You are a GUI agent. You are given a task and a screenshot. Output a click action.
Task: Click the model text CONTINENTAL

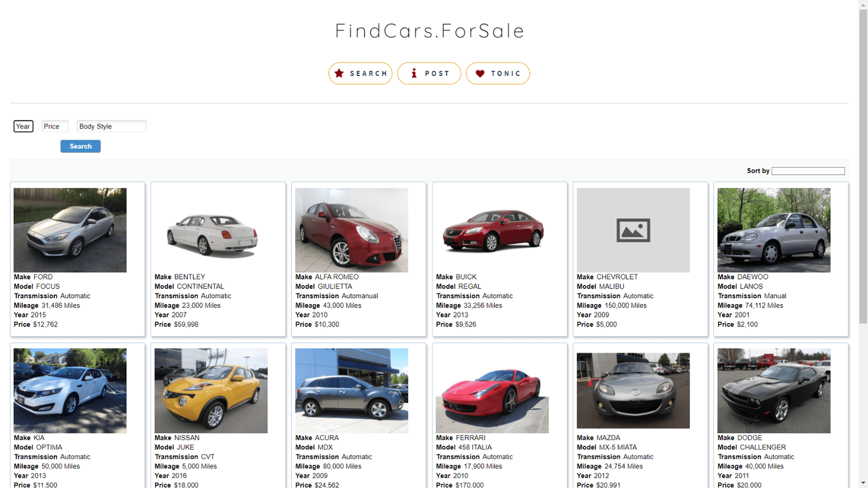(200, 286)
